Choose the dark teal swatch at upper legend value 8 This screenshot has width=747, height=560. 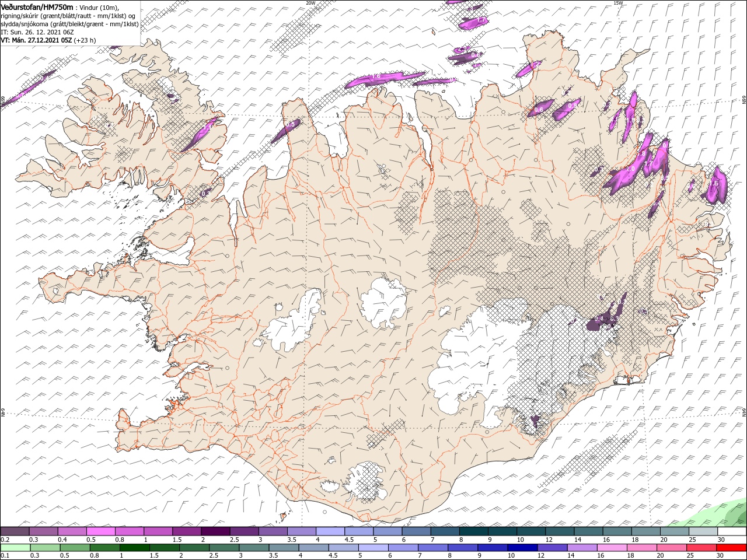473,531
